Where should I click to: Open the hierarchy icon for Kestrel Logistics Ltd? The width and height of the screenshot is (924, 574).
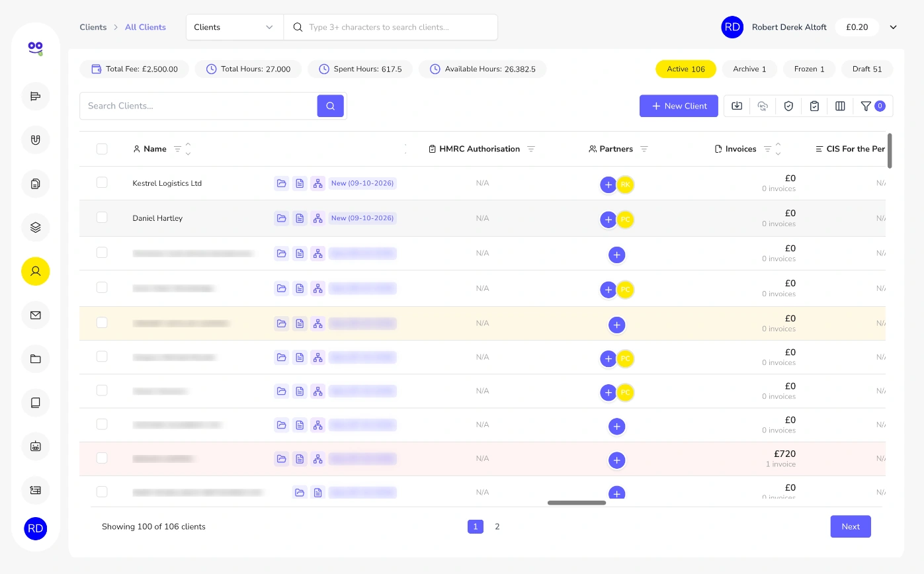tap(318, 183)
